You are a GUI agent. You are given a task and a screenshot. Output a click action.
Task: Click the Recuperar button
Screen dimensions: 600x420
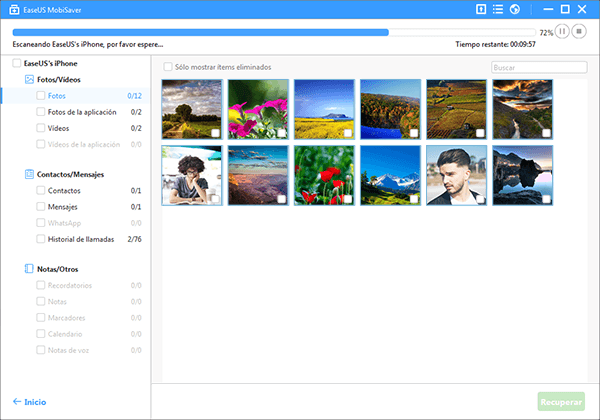pyautogui.click(x=561, y=402)
